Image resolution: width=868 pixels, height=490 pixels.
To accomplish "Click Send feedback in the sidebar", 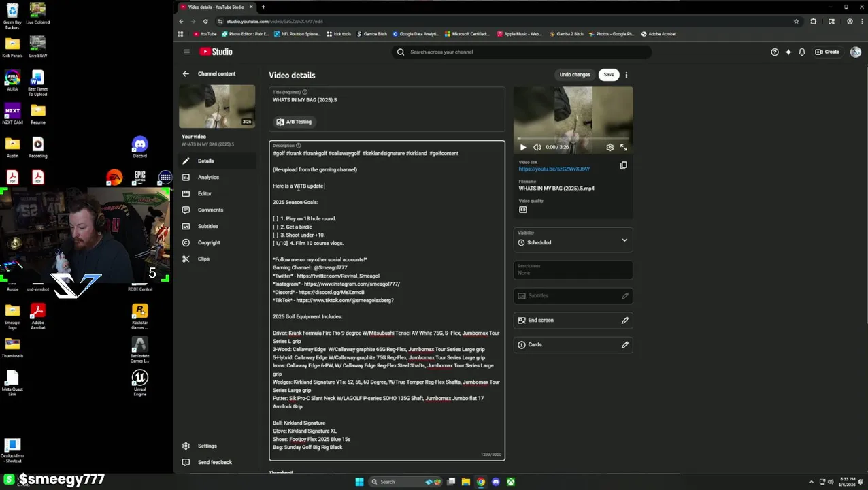I will pos(217,462).
